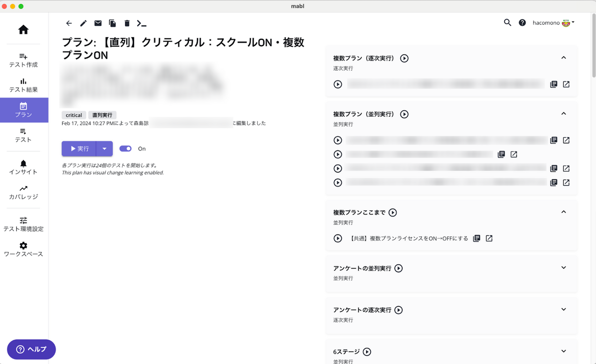The height and width of the screenshot is (364, 596).
Task: Open the 【共通】複数プランライセンス test in new tab
Action: point(489,238)
